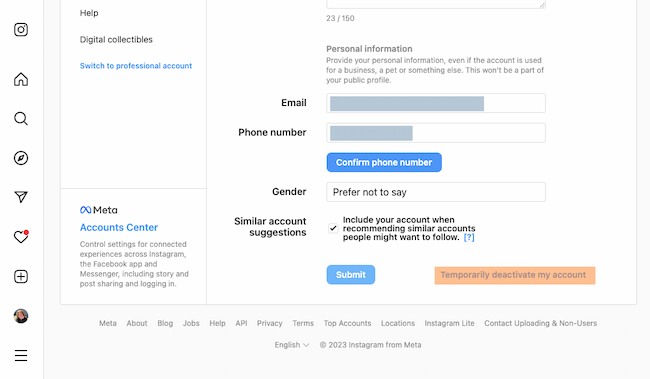Open Accounts Center link
This screenshot has height=379, width=650.
tap(119, 227)
